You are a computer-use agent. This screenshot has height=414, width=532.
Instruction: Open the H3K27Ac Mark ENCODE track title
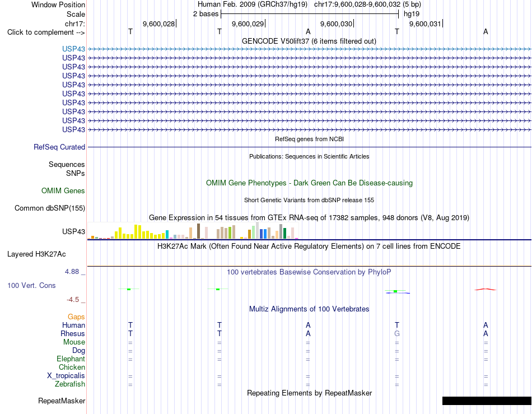tap(309, 246)
